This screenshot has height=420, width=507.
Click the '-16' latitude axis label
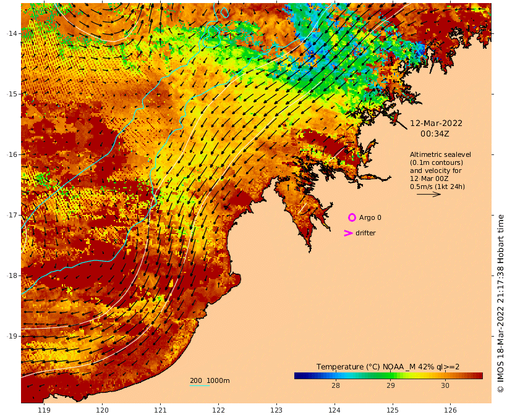[12, 154]
